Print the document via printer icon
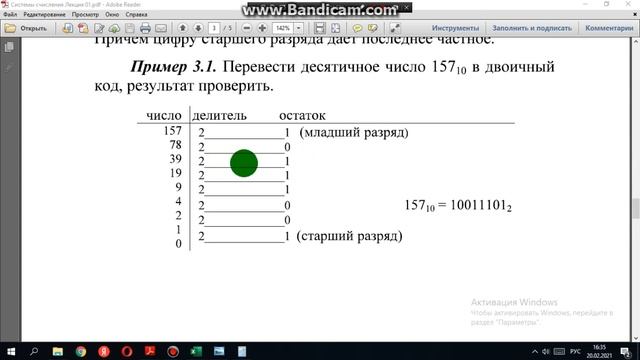Image resolution: width=640 pixels, height=360 pixels. [x=145, y=28]
